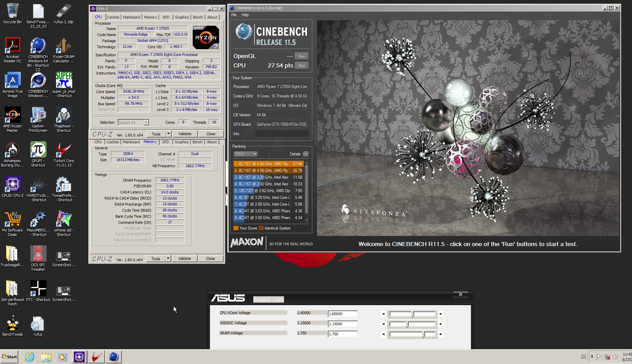Open TurboV Core V1.01.15 desktop icon
The width and height of the screenshot is (632, 364).
coord(63,154)
